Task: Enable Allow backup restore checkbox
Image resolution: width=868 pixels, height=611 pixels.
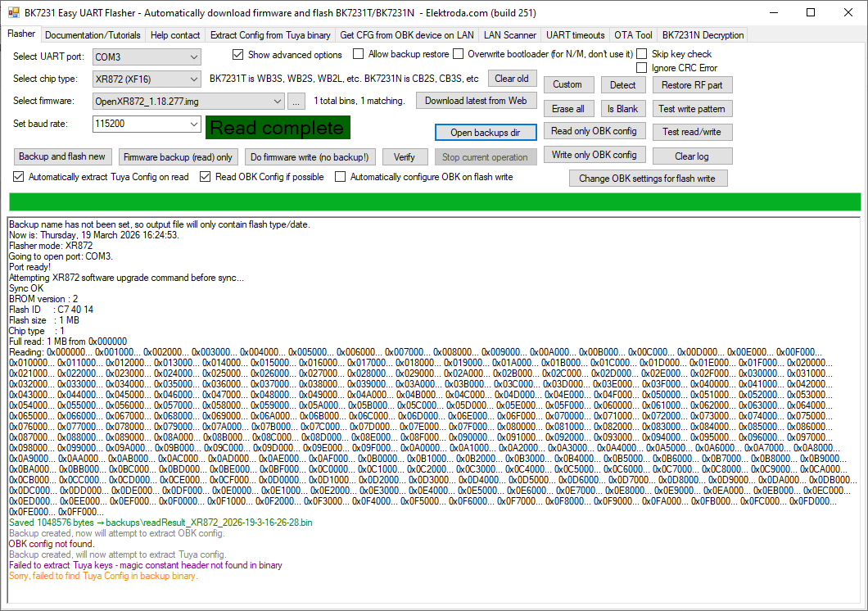Action: [x=358, y=54]
